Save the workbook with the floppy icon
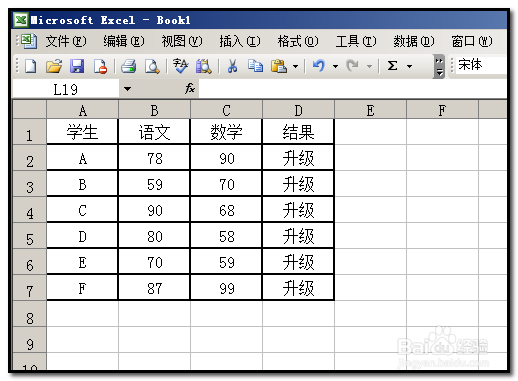Image resolution: width=518 pixels, height=381 pixels. [x=77, y=66]
